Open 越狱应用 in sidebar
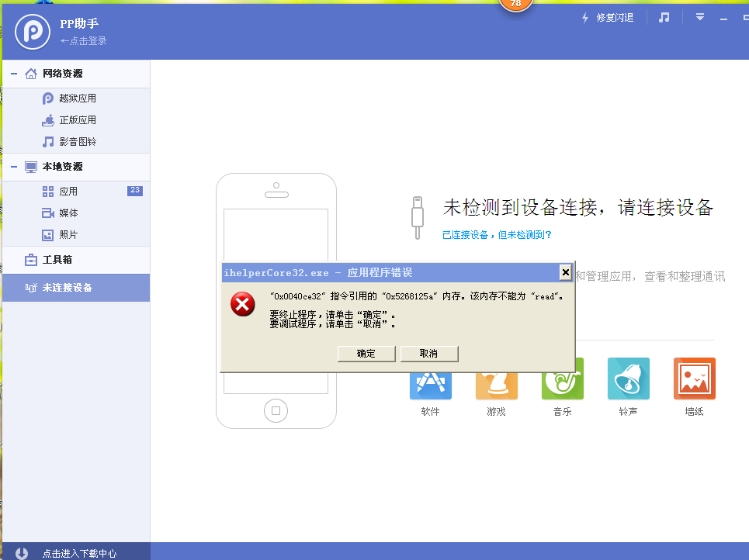The width and height of the screenshot is (749, 560). click(76, 99)
